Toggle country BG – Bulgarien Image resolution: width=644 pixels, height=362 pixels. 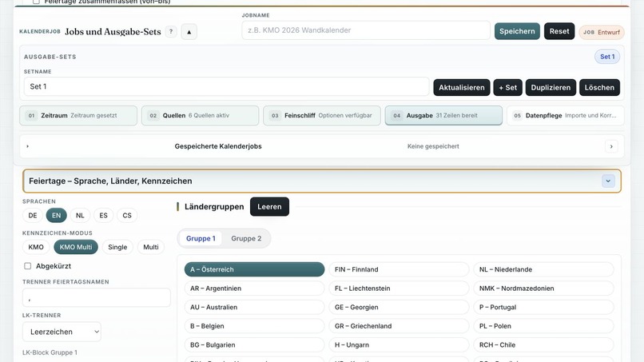(x=254, y=345)
